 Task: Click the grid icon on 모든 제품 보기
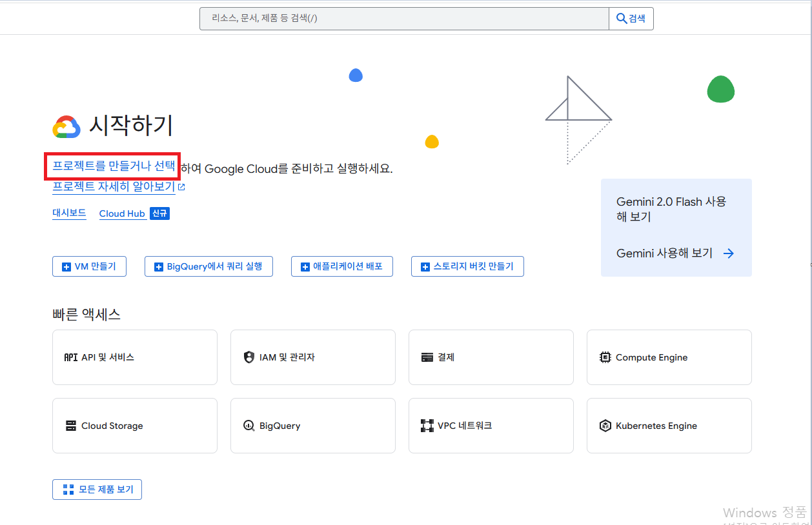point(68,490)
